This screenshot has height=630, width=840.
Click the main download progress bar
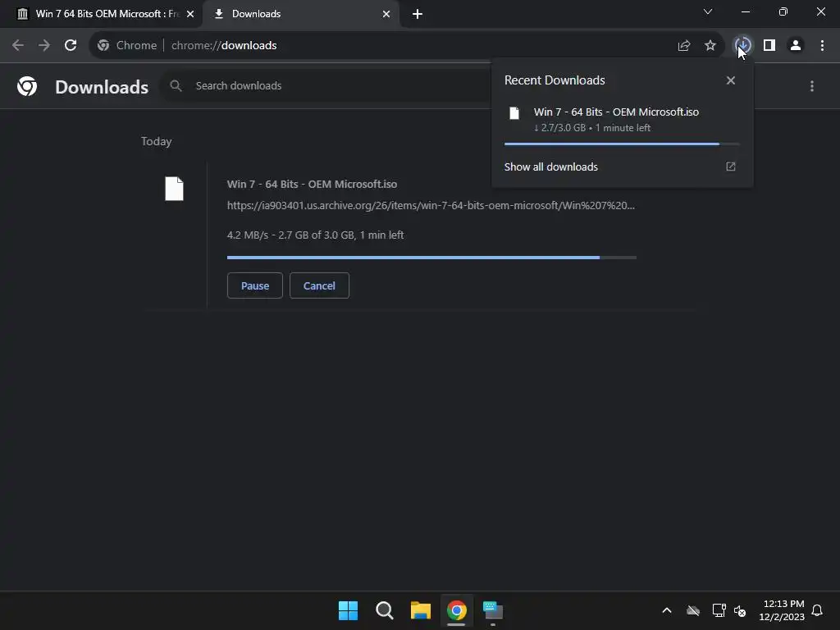click(x=431, y=258)
